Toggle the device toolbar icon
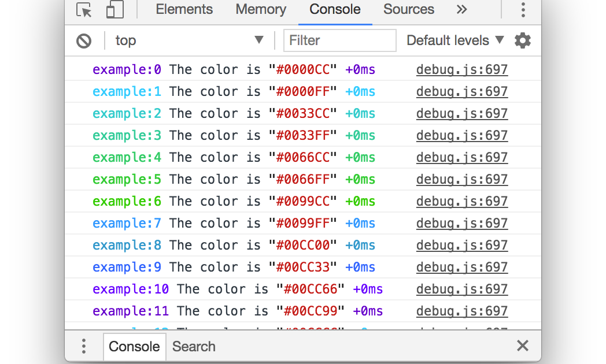 (x=115, y=10)
